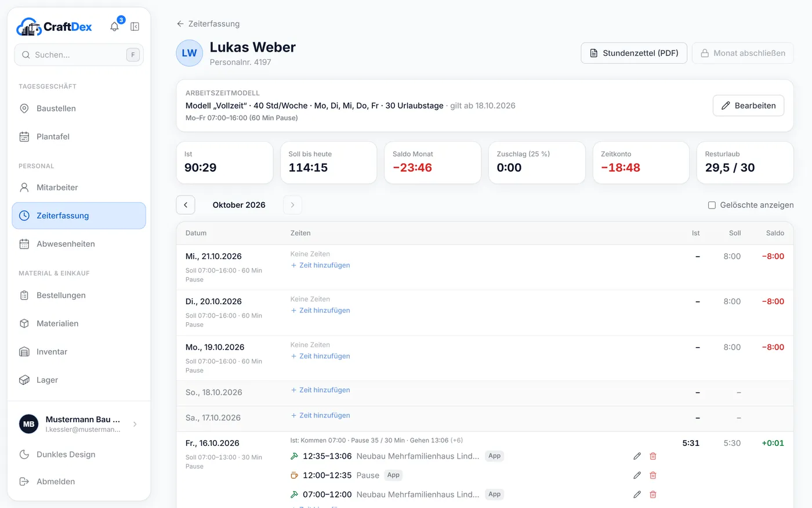Switch to Dunkles Design
Screen dimensions: 812x508
tap(79, 455)
